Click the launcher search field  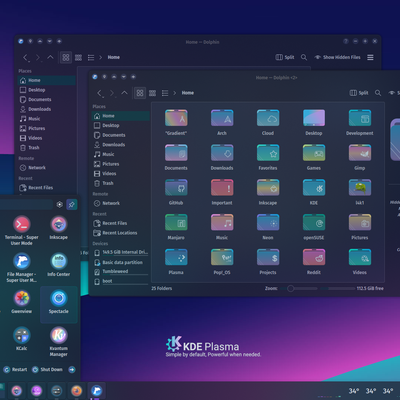coord(26,204)
